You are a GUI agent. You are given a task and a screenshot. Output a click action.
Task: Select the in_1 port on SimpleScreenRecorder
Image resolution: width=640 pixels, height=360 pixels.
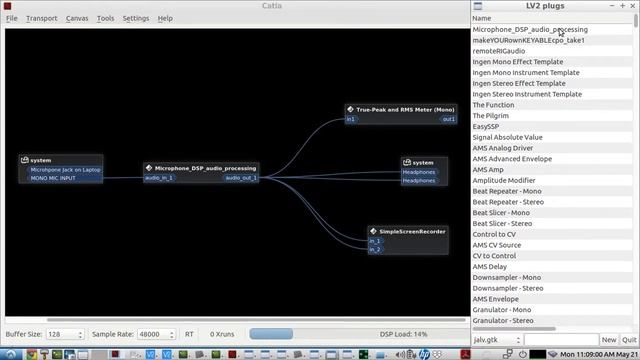[375, 241]
